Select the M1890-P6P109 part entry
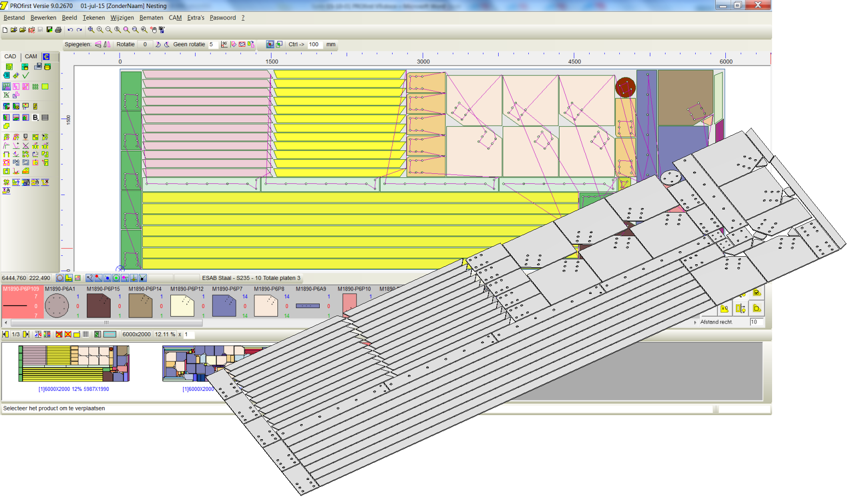The width and height of the screenshot is (849, 504). (x=21, y=303)
